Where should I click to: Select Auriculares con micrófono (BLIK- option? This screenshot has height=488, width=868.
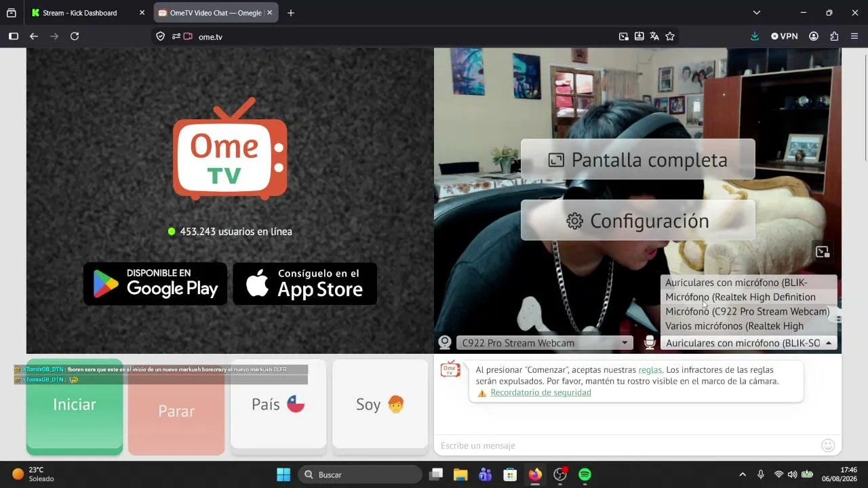coord(749,283)
